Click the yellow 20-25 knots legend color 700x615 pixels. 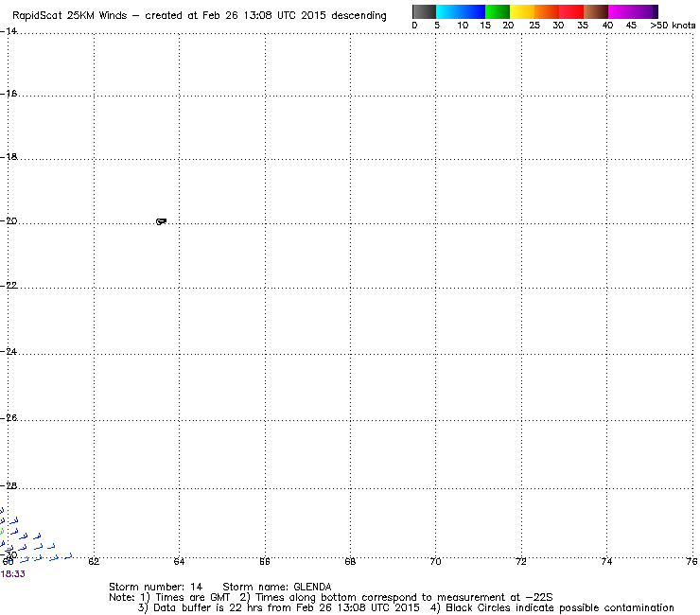click(522, 11)
